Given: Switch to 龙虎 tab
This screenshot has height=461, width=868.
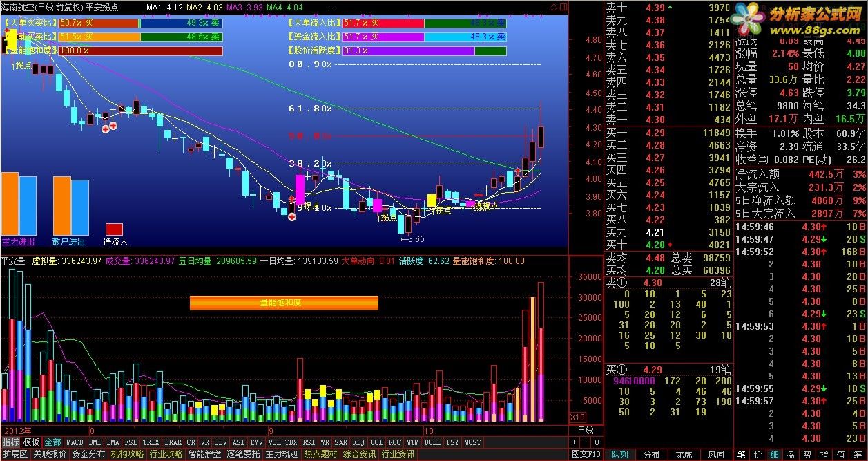Looking at the screenshot, I should pyautogui.click(x=684, y=455).
